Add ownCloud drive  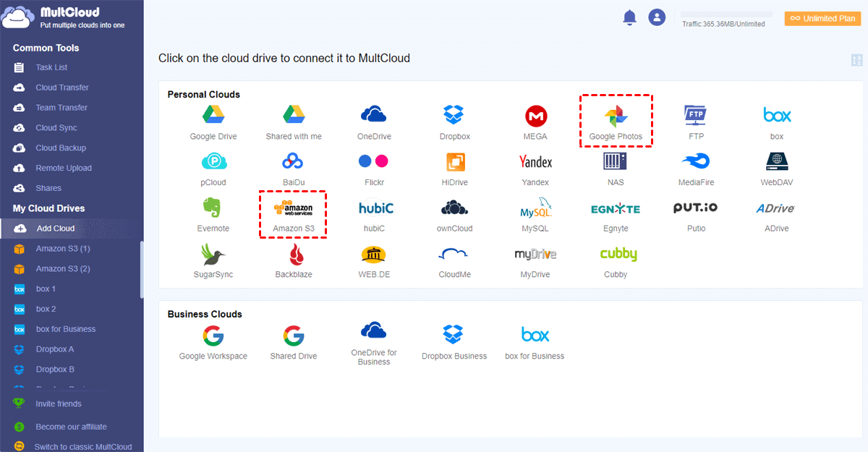tap(454, 214)
